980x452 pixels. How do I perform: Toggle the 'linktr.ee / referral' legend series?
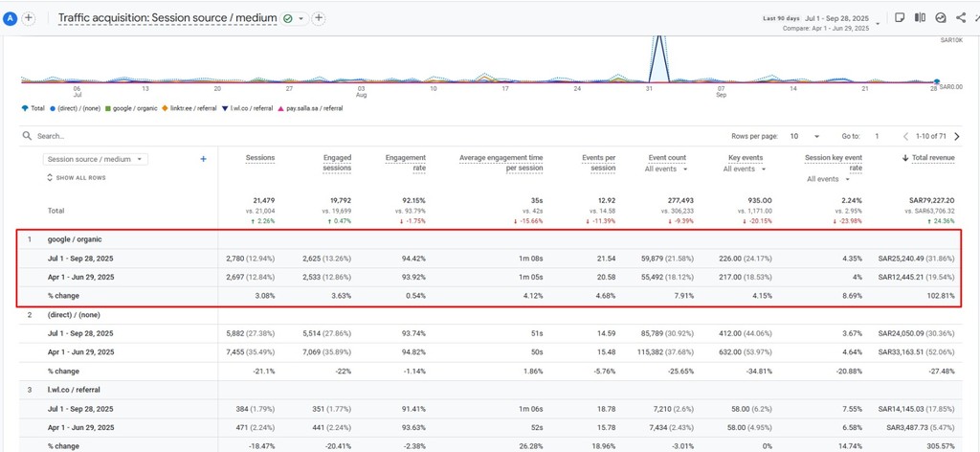189,108
